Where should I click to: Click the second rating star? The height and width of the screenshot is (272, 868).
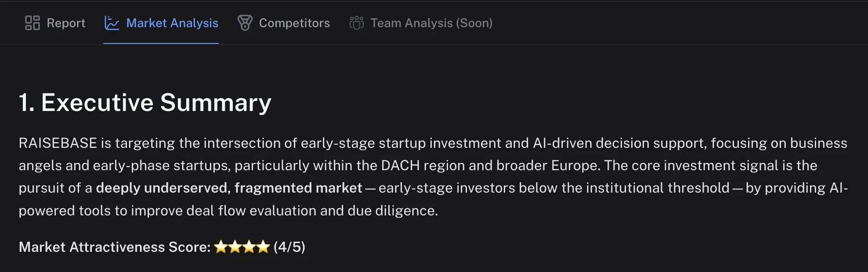[x=235, y=247]
